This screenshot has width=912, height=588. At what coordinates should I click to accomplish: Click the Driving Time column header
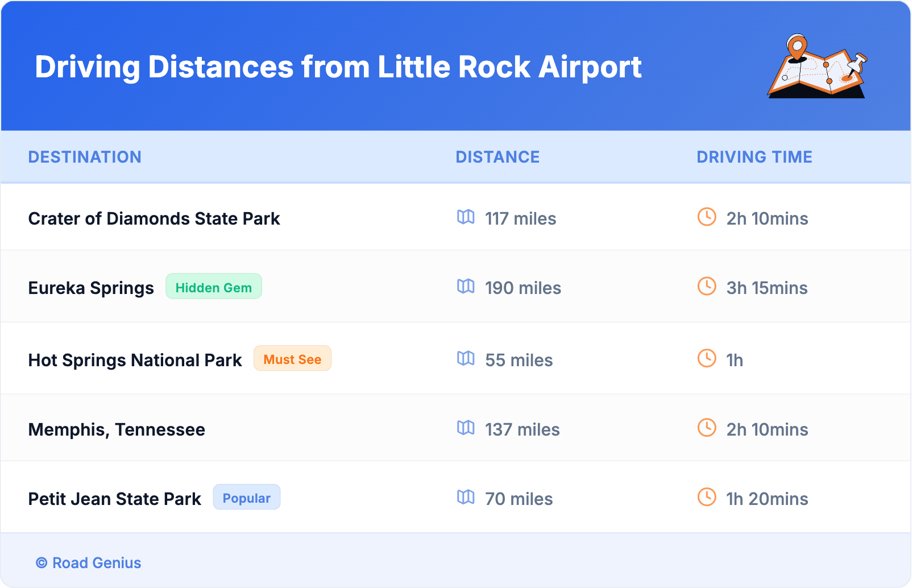[x=755, y=157]
